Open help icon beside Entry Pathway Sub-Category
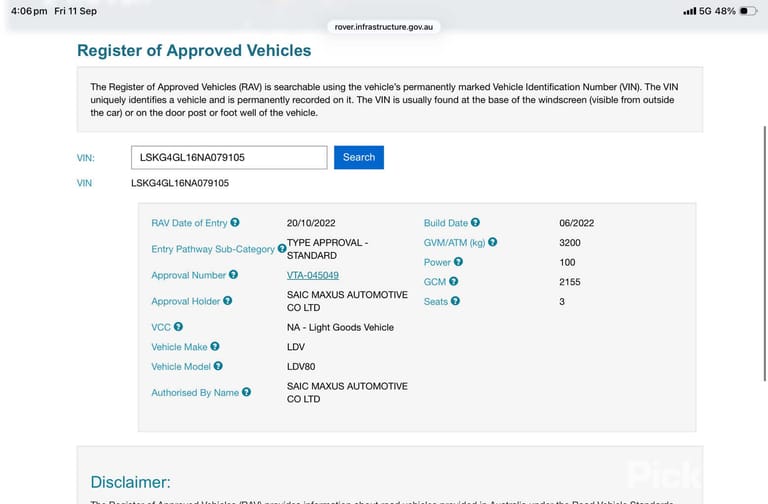The height and width of the screenshot is (504, 768). click(x=282, y=248)
